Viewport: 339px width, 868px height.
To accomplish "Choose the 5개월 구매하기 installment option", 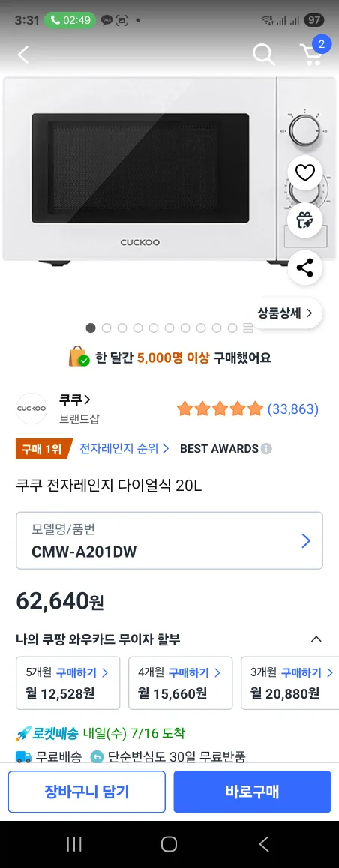I will coord(68,683).
